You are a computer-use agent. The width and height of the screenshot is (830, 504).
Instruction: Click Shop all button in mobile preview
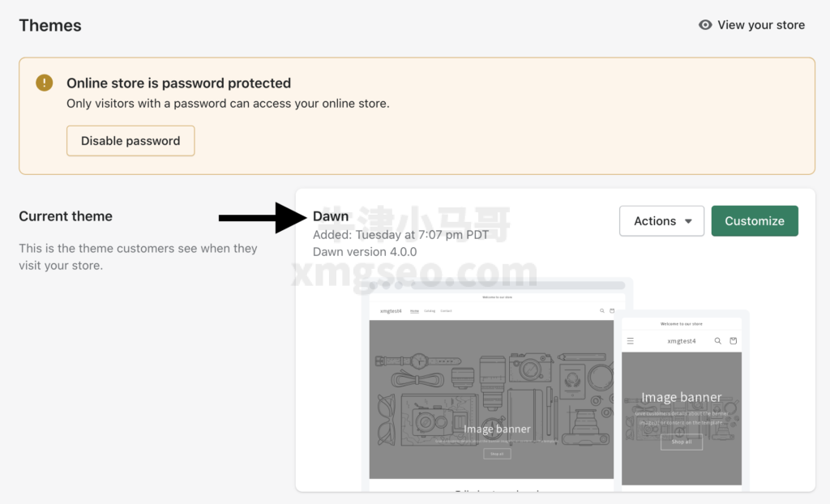tap(682, 442)
